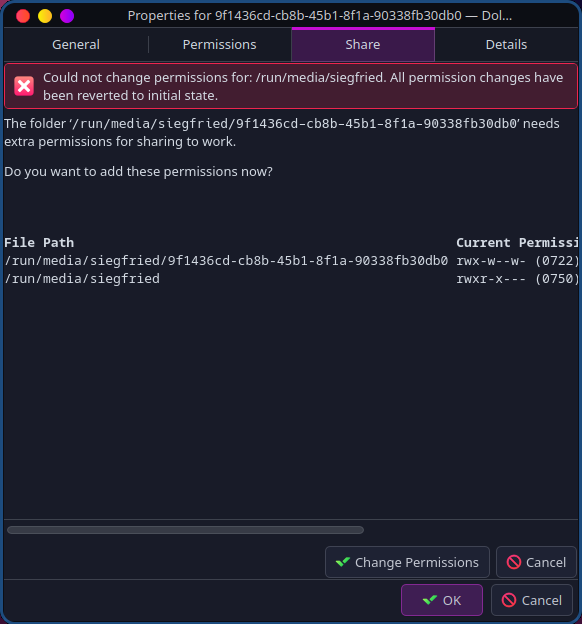Click green checkmark on Change Permissions

pyautogui.click(x=343, y=562)
